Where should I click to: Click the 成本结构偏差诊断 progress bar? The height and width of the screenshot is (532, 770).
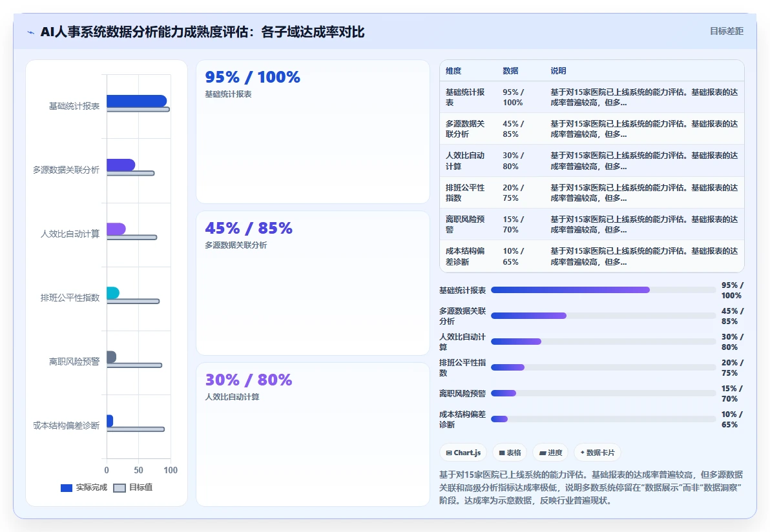[x=603, y=419]
